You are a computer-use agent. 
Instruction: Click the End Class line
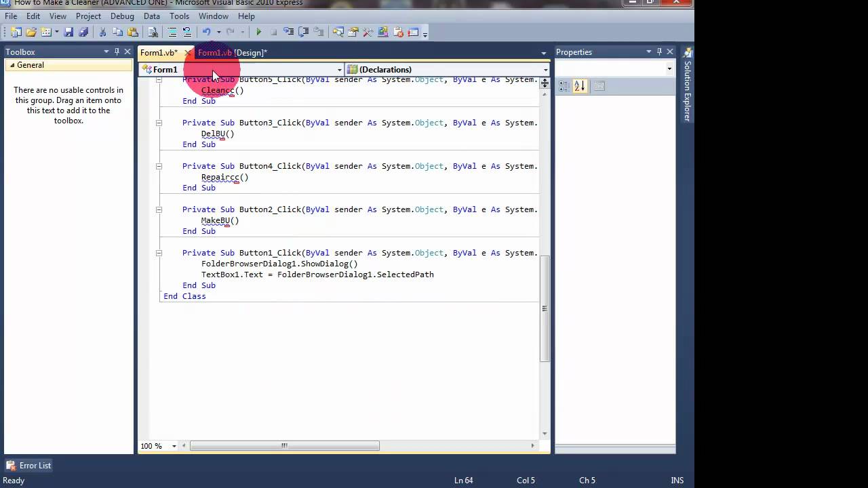[184, 296]
